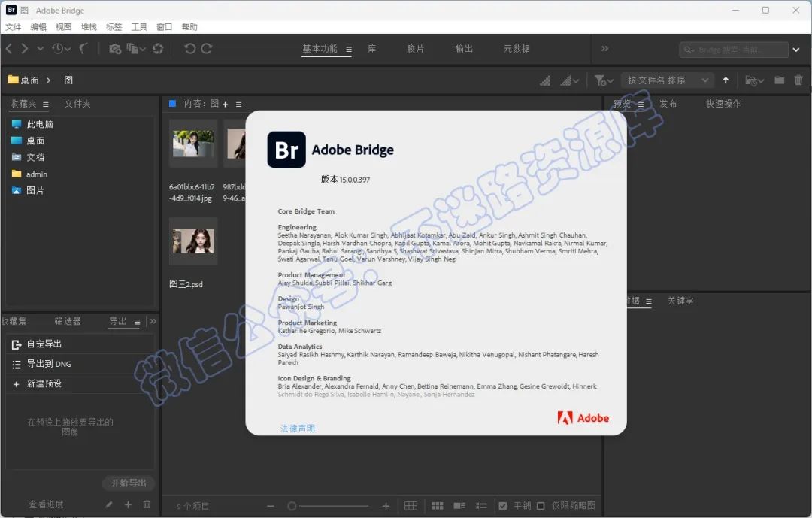Select admin folder in favorites
Viewport: 812px width, 518px height.
click(x=29, y=174)
